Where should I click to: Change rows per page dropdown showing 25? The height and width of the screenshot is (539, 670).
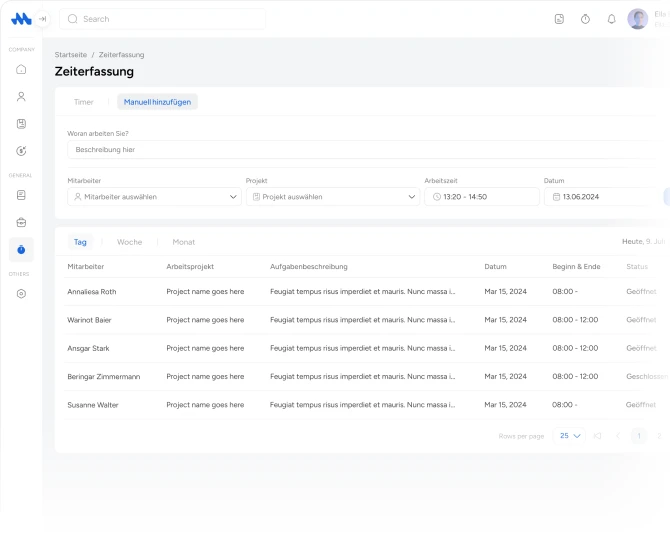[x=570, y=436]
